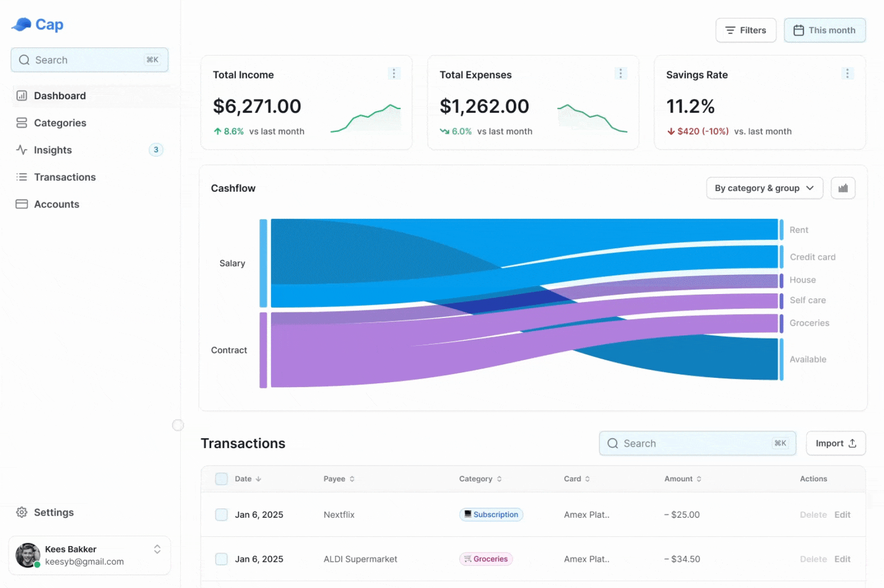Click the Groceries label in Cashflow chart
This screenshot has height=588, width=884.
(809, 323)
